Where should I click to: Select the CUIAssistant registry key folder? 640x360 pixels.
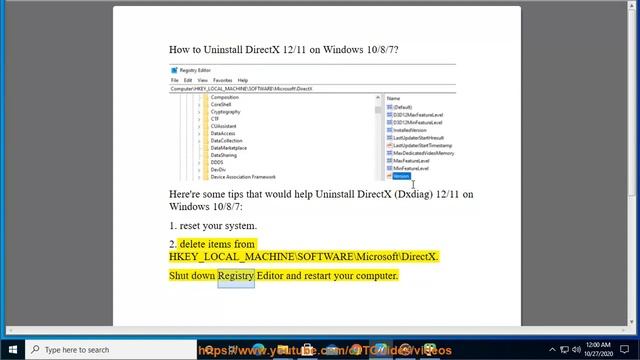pos(223,126)
